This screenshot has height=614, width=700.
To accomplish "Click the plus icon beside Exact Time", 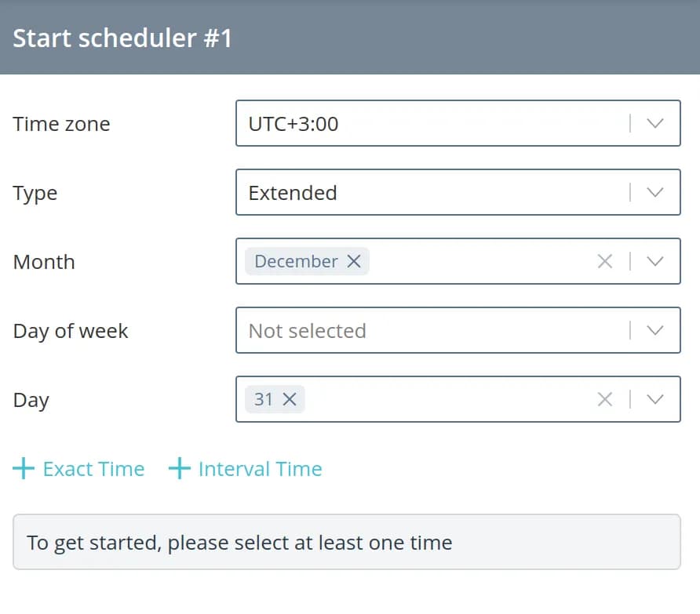I will coord(24,469).
